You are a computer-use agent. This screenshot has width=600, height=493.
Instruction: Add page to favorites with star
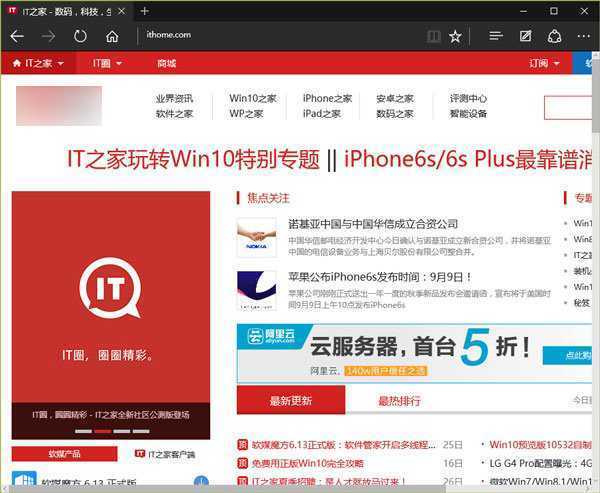point(455,37)
